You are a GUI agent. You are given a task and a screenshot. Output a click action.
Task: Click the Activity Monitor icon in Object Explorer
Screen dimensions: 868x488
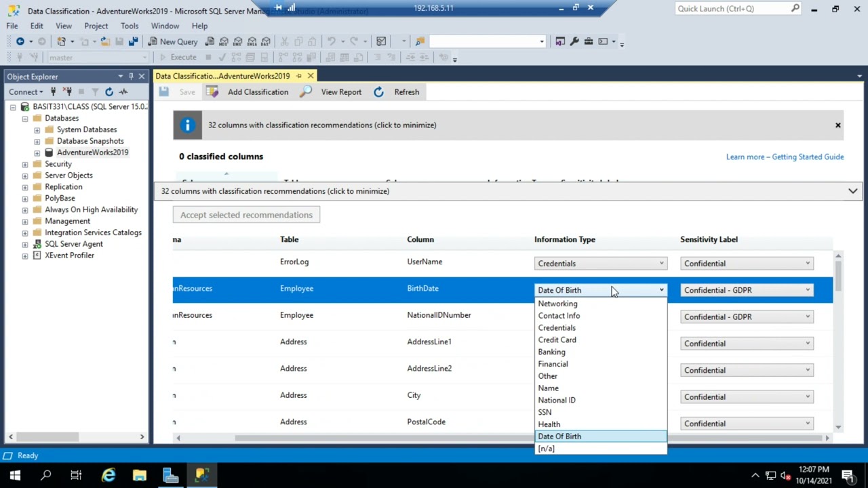coord(123,91)
